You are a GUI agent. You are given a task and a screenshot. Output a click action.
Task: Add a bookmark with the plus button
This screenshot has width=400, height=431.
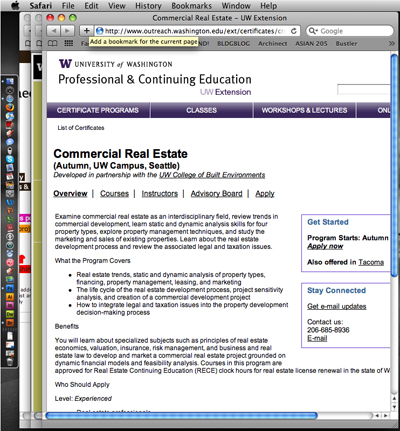(x=86, y=31)
